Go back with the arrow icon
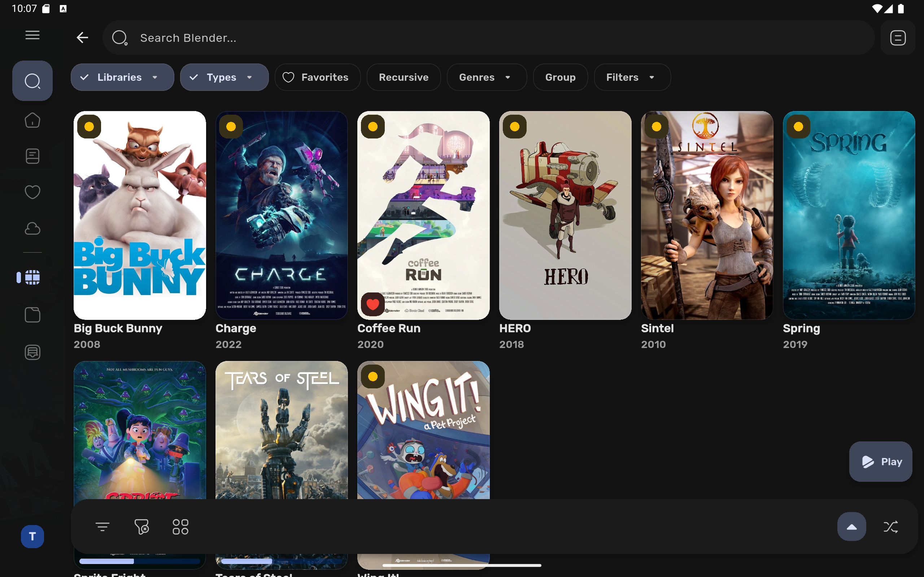This screenshot has width=924, height=577. point(82,38)
